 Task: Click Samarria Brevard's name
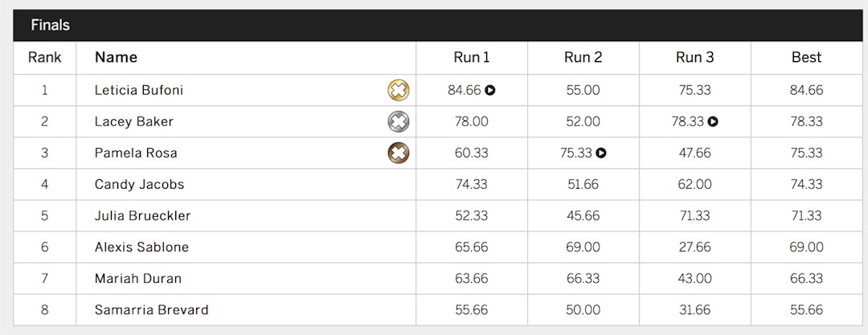pos(151,309)
